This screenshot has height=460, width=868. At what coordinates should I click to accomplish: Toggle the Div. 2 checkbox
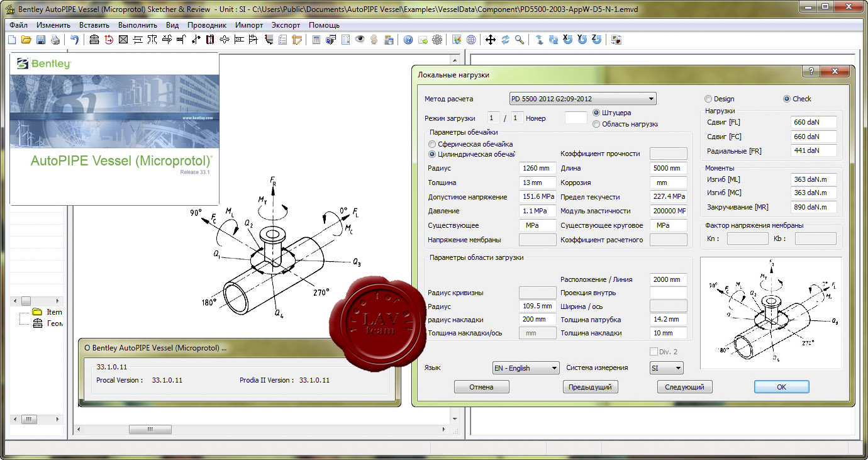click(653, 352)
